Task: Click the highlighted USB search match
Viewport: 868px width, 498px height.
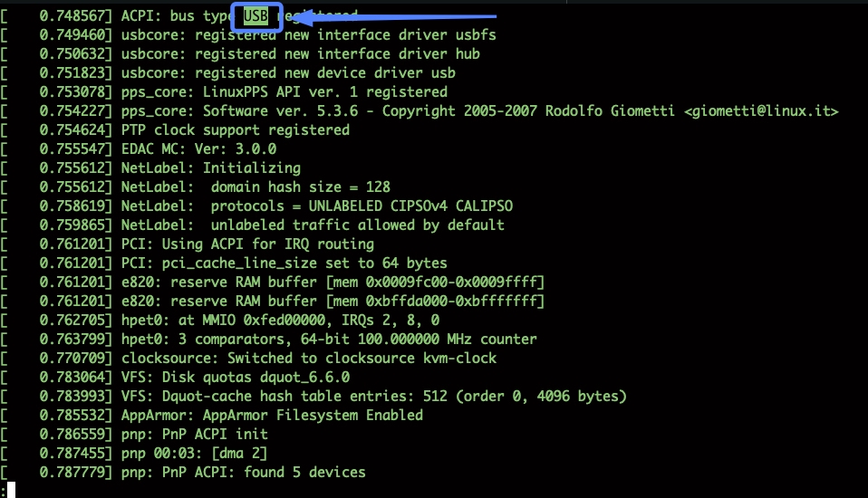Action: tap(256, 15)
